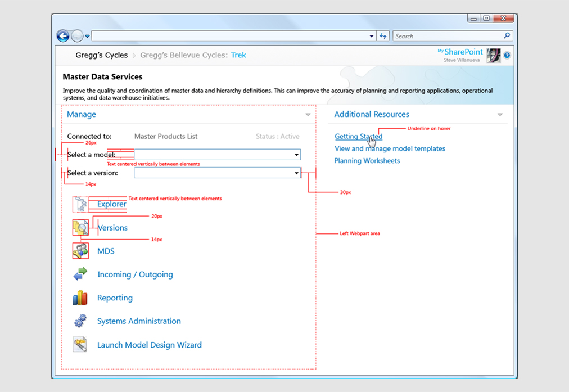Click the Incoming / Outgoing arrows icon
This screenshot has width=569, height=392.
click(x=80, y=274)
